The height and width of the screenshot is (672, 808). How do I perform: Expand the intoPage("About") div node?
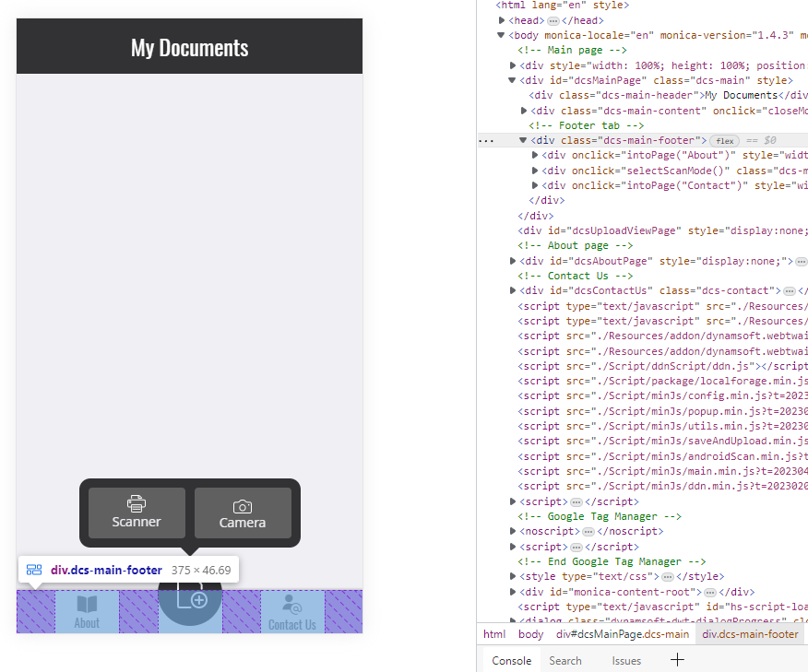point(536,155)
